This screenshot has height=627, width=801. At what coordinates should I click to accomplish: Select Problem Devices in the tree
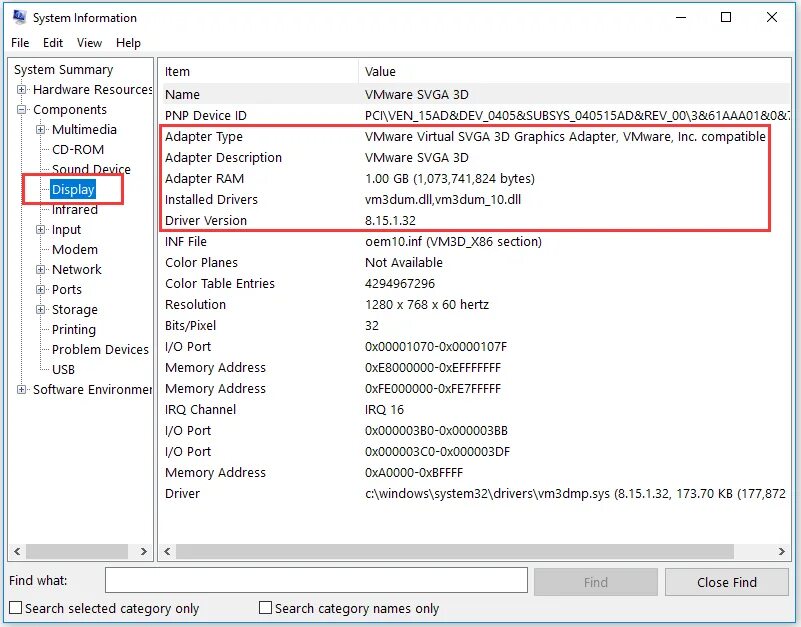click(x=100, y=350)
